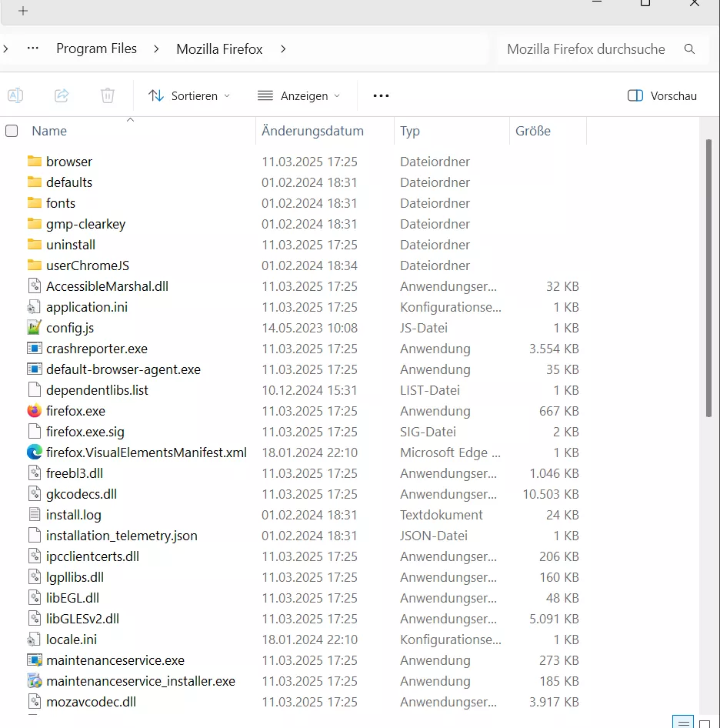Image resolution: width=720 pixels, height=728 pixels.
Task: Open the Sortieren sort menu
Action: (x=189, y=95)
